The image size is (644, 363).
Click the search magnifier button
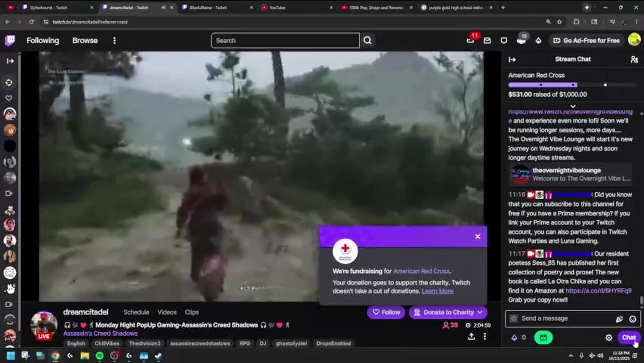[367, 40]
